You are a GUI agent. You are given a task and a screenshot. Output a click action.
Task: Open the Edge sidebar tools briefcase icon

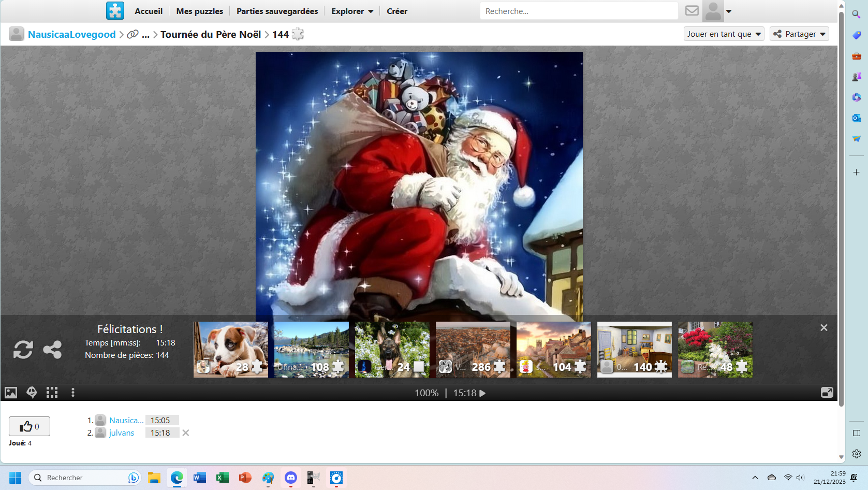[857, 56]
